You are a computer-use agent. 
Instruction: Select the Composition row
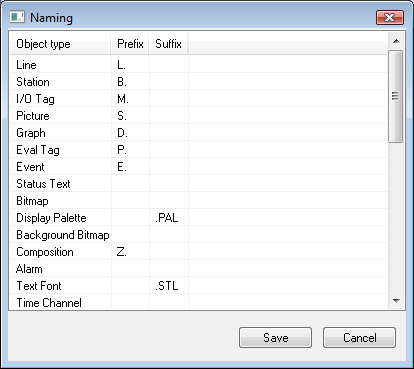pyautogui.click(x=199, y=251)
